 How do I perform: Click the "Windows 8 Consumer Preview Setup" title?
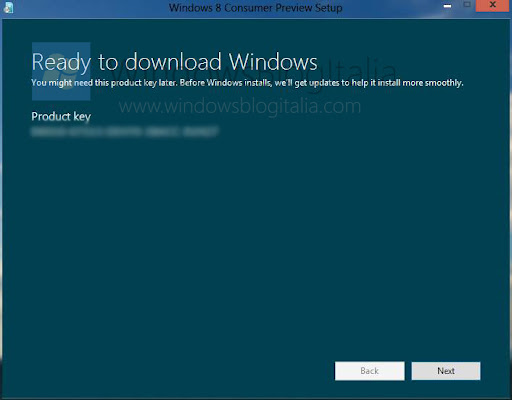pyautogui.click(x=256, y=7)
